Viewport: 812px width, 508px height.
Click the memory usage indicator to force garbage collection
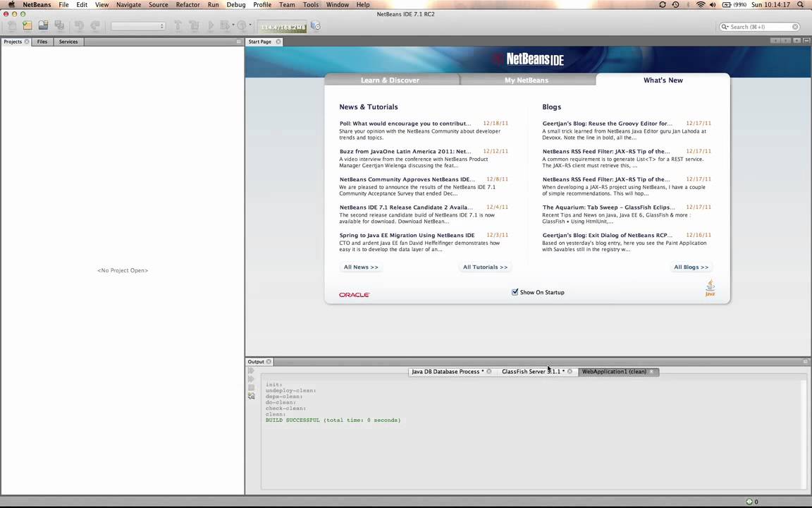tap(283, 27)
